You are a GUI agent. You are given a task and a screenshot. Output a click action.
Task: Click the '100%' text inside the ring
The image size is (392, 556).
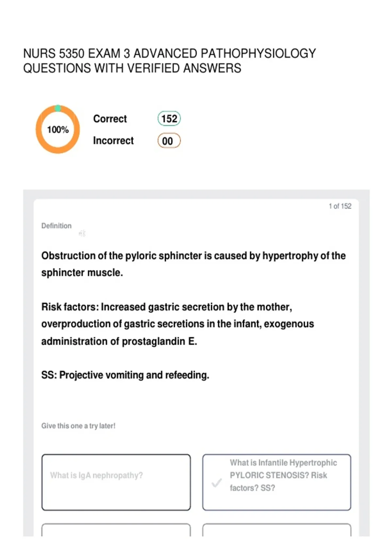click(x=58, y=130)
